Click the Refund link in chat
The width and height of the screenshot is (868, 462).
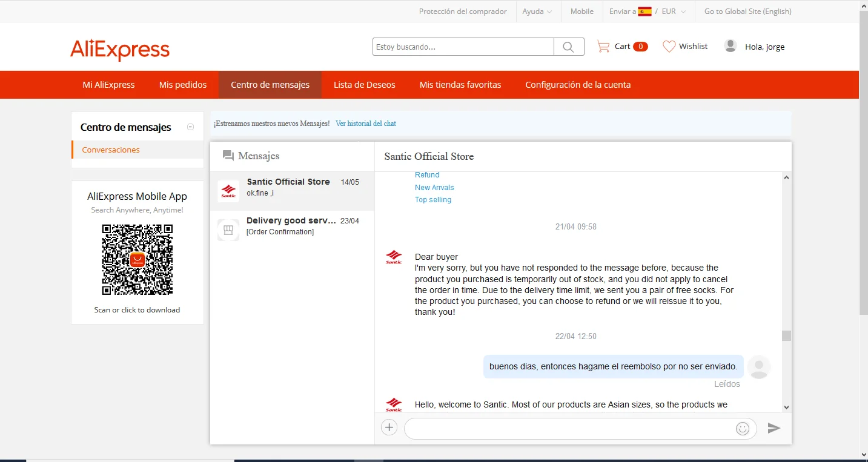pos(427,175)
